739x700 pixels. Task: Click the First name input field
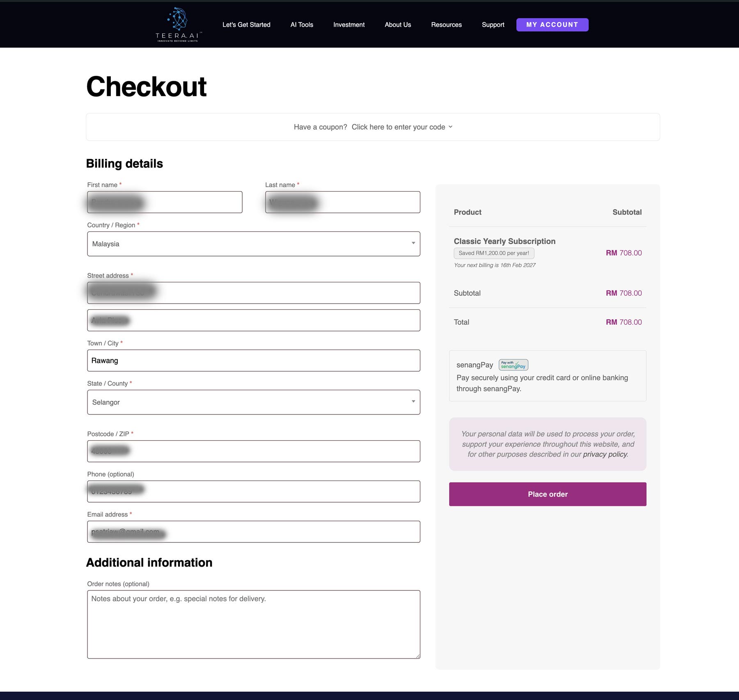164,202
